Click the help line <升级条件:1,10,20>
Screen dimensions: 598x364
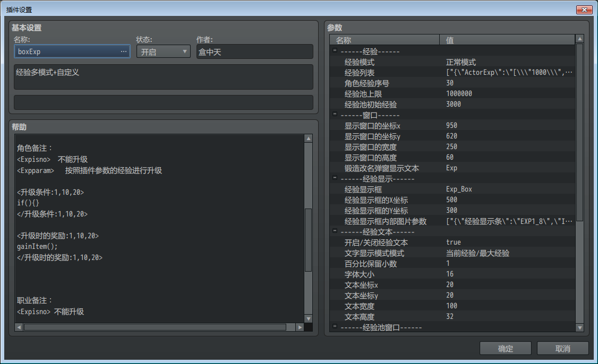[x=50, y=192]
